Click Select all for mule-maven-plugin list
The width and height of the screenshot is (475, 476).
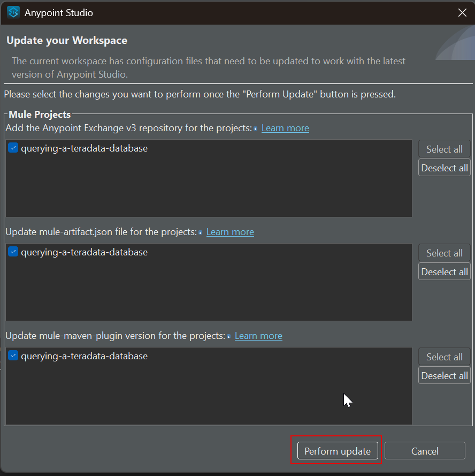click(x=445, y=357)
